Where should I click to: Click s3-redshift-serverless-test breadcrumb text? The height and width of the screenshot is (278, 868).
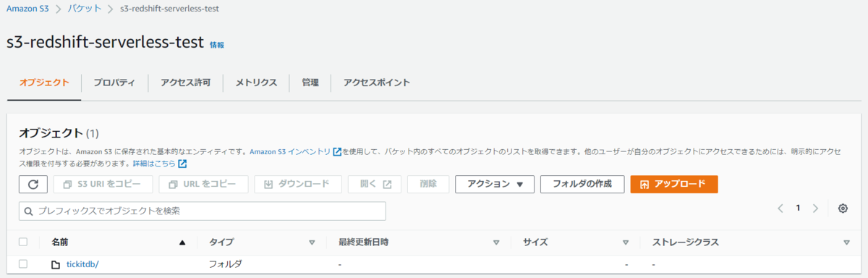point(170,9)
